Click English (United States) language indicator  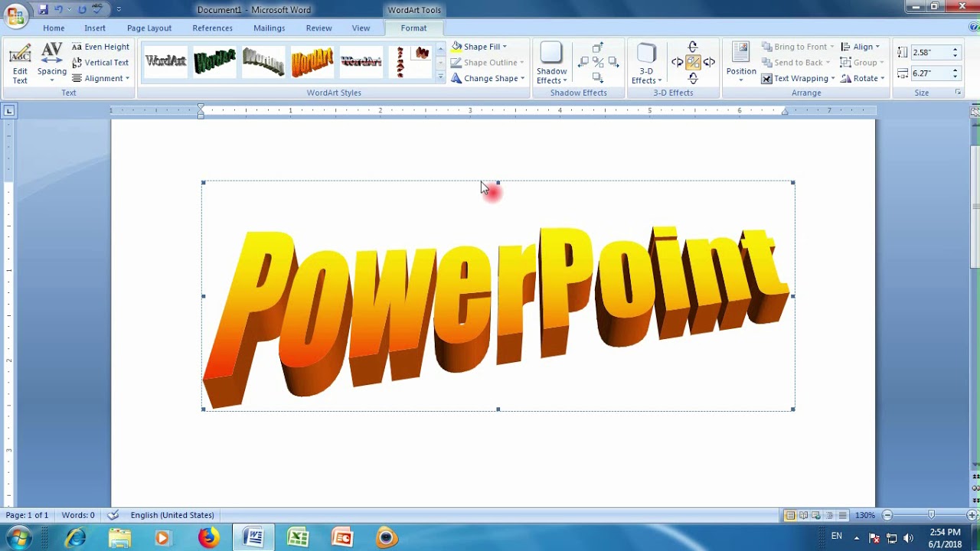pos(172,515)
